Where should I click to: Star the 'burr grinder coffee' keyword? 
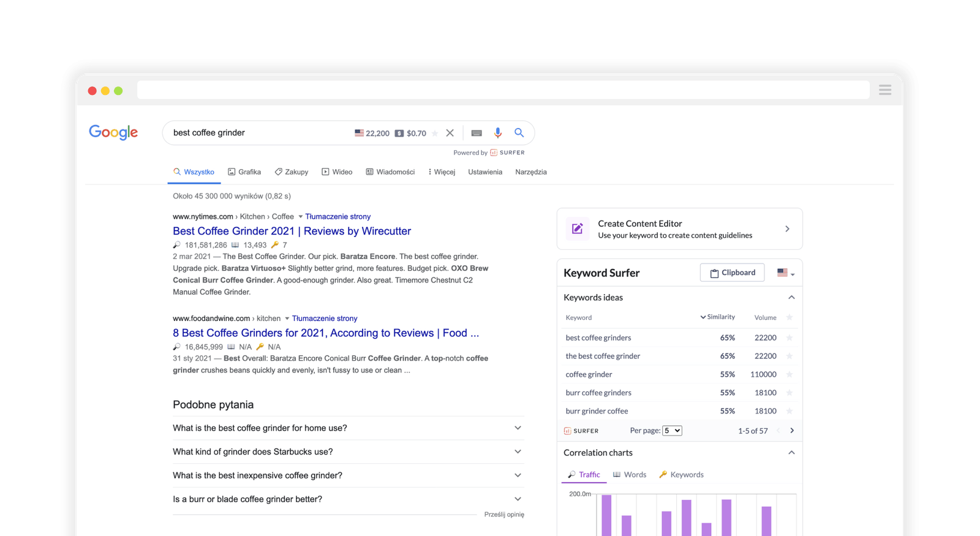pyautogui.click(x=790, y=411)
